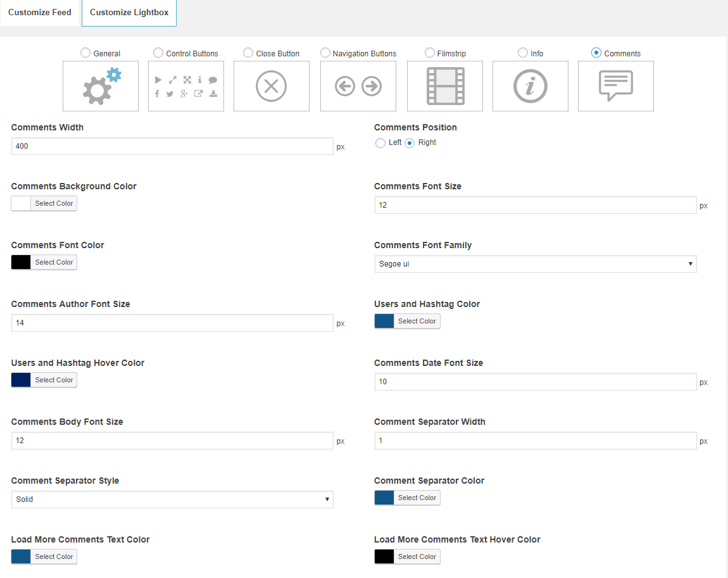Viewport: 728px width, 578px height.
Task: Click the Navigation Buttons arrows icon
Action: click(358, 86)
